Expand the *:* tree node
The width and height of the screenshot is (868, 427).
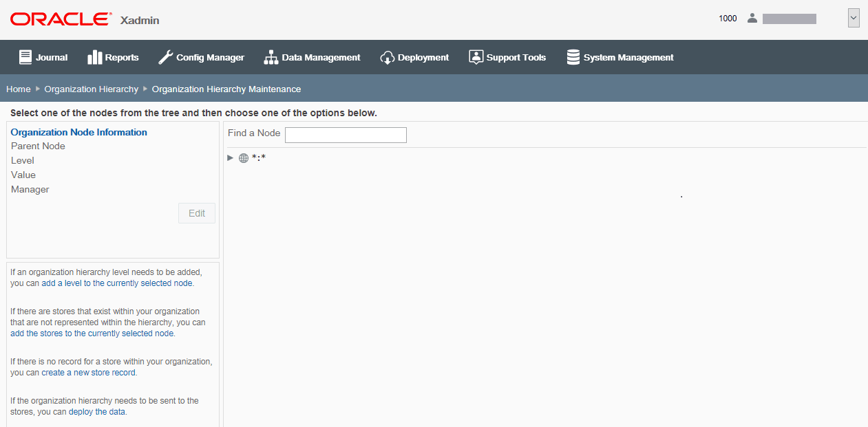tap(230, 157)
